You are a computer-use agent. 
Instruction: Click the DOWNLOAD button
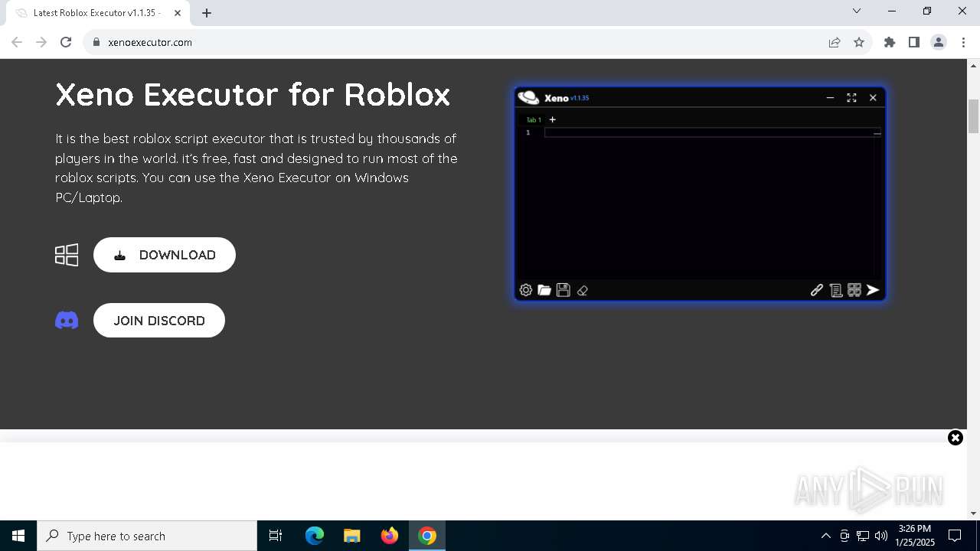coord(165,255)
